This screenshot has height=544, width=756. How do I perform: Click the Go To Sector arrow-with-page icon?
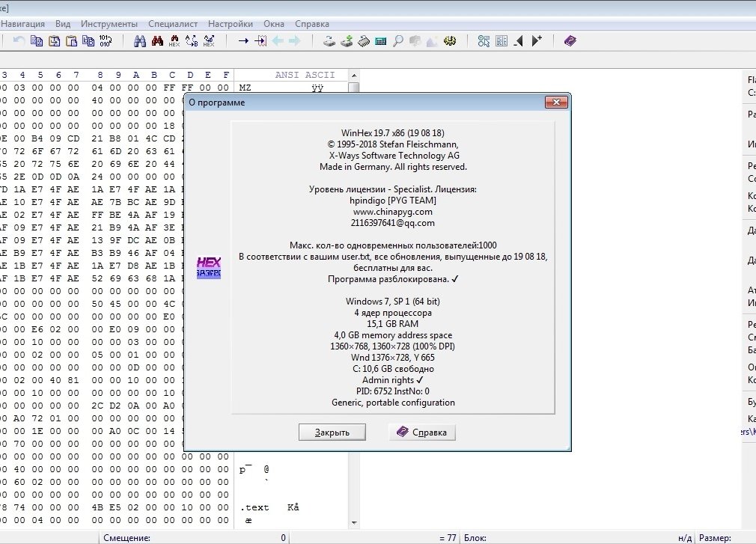[x=260, y=41]
